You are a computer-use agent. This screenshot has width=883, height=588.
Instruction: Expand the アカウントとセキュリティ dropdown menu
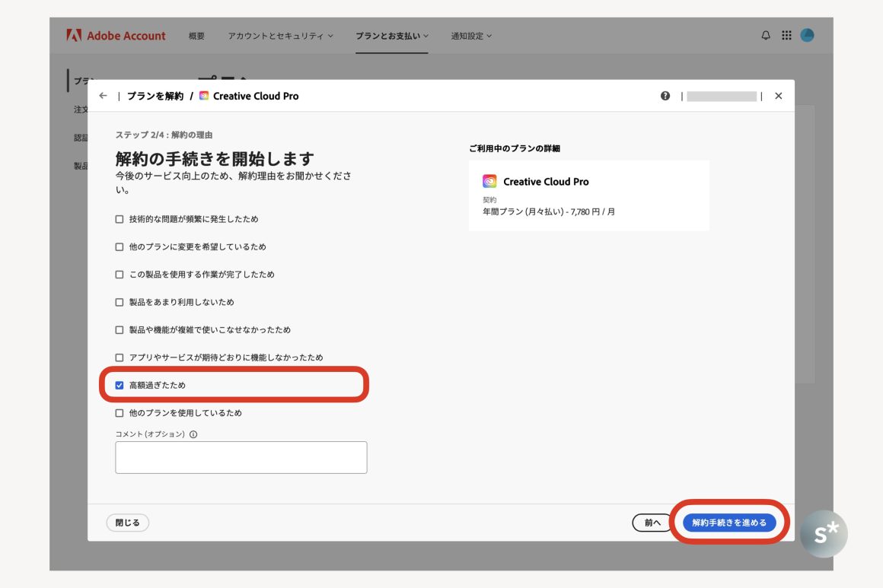pyautogui.click(x=280, y=36)
